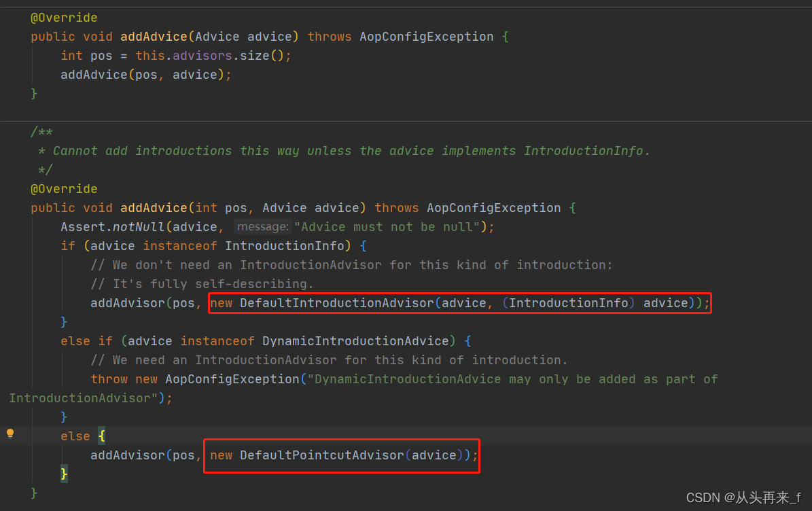
Task: Click the DynamicIntroductionAdvice type name
Action: tap(353, 340)
